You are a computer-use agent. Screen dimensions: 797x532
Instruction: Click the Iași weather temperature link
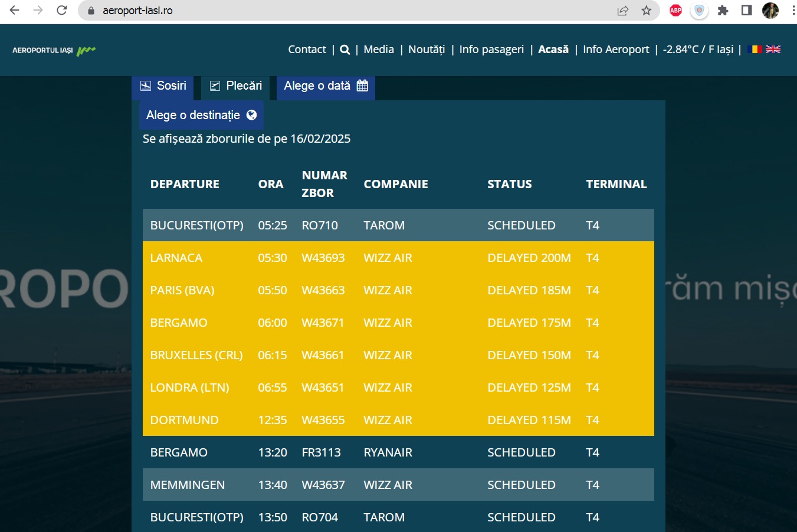(x=698, y=50)
